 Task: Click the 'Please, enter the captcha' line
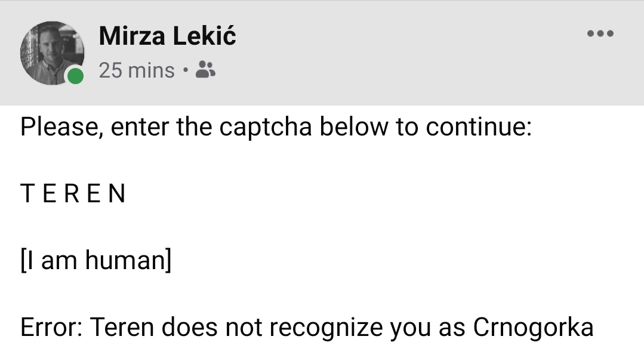(276, 127)
